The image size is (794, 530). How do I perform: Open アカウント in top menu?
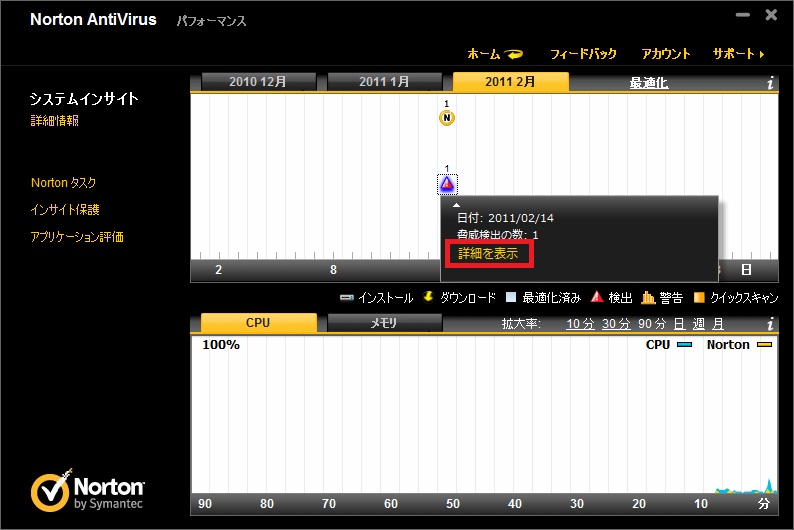666,54
